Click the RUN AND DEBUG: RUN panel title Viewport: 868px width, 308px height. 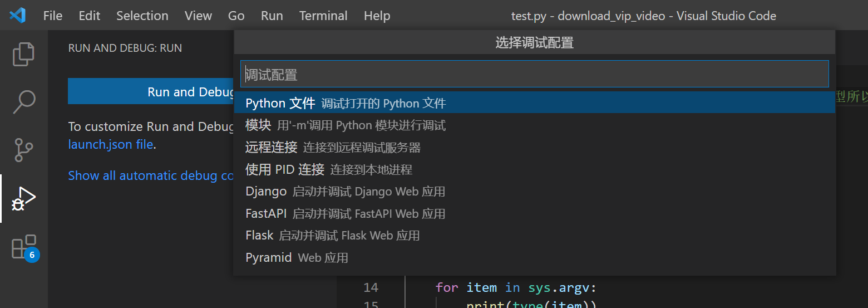click(x=125, y=48)
